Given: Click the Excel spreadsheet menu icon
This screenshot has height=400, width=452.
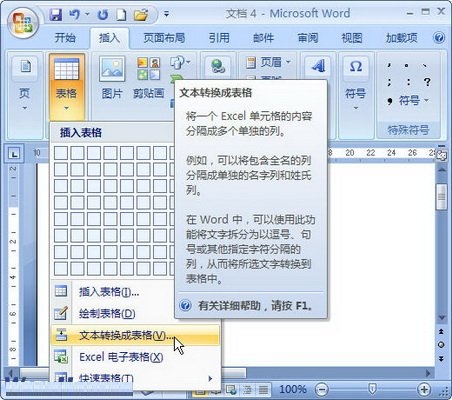Looking at the screenshot, I should 61,357.
